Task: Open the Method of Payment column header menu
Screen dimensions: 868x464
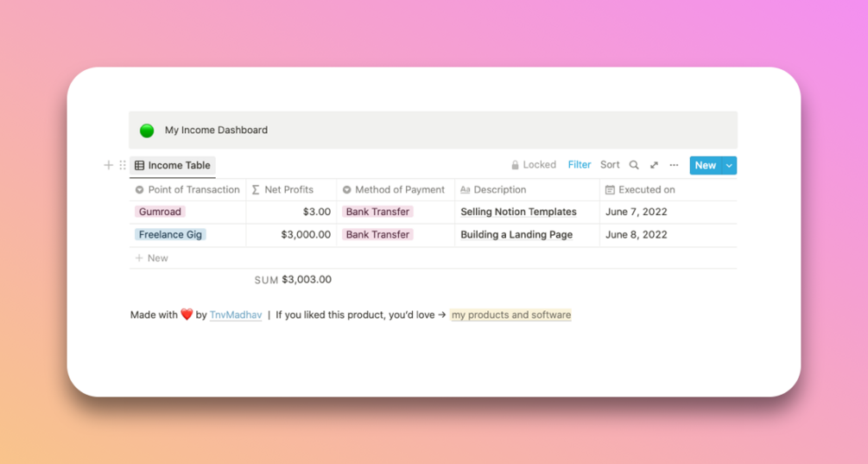Action: pyautogui.click(x=394, y=189)
